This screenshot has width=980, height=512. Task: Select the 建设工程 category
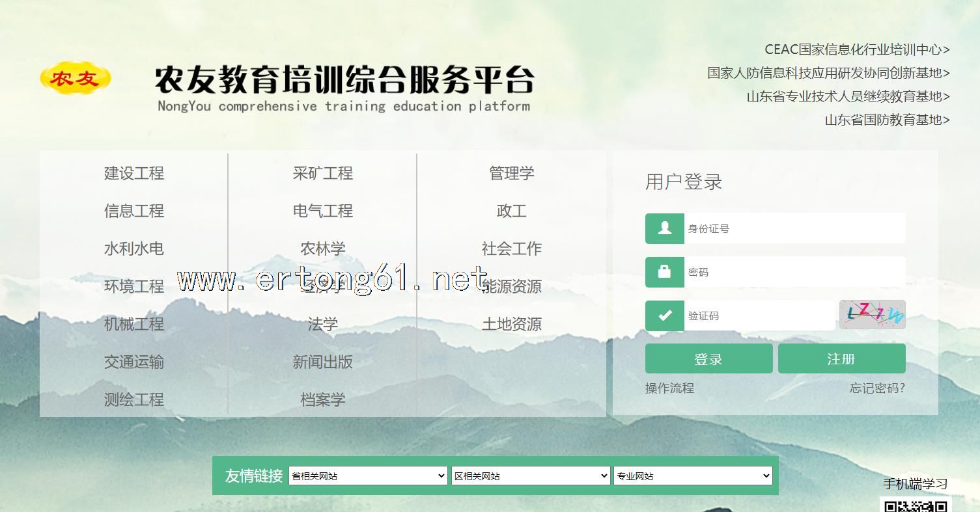[133, 173]
